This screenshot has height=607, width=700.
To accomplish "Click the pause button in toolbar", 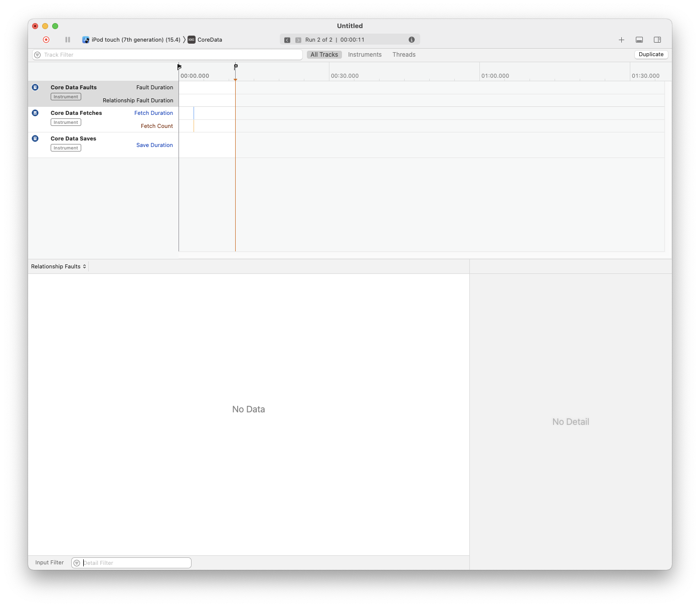I will [68, 40].
